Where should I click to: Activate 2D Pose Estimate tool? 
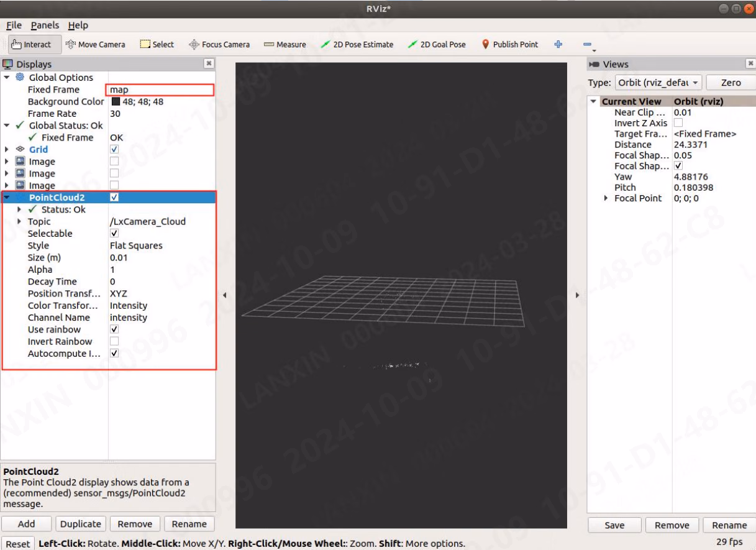tap(357, 44)
